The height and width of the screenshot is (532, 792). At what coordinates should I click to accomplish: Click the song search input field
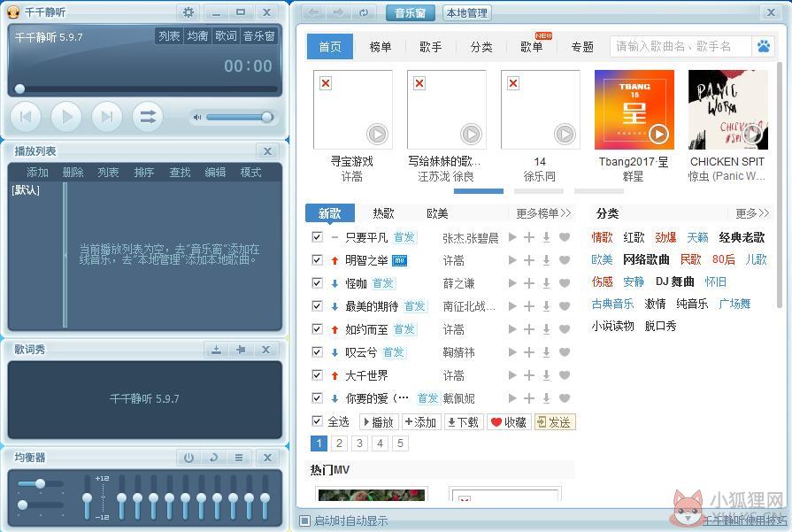click(681, 47)
